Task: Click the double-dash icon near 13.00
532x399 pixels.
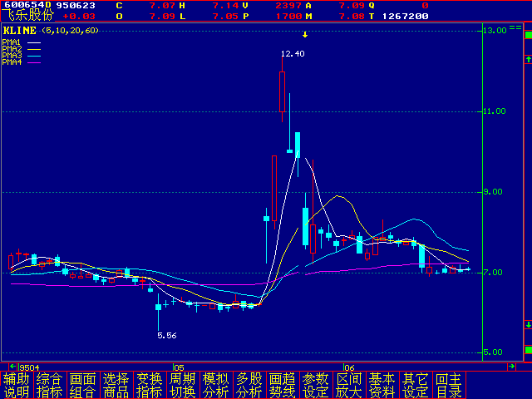Action: (515, 28)
